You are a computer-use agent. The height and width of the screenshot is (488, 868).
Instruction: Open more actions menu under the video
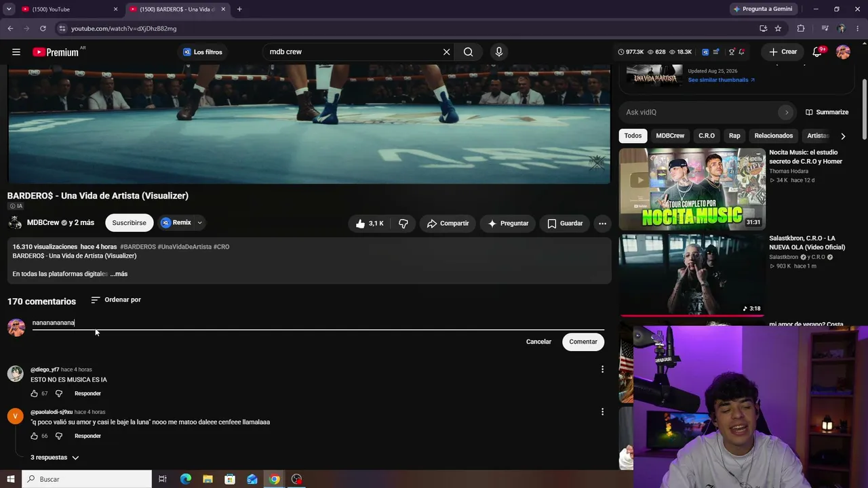602,223
